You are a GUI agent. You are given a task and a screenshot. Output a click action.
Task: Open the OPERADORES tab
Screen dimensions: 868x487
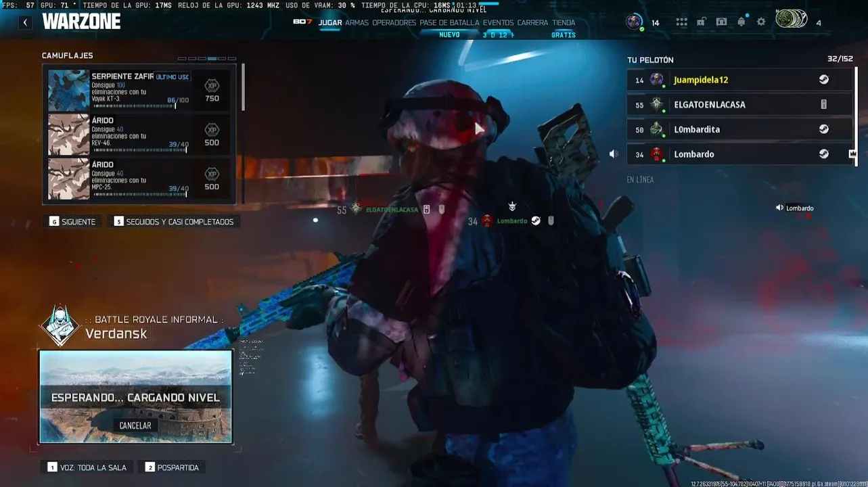pyautogui.click(x=394, y=22)
